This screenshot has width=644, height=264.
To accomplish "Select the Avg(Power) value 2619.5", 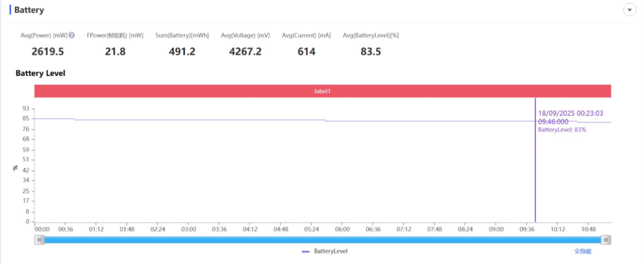I will pos(48,51).
